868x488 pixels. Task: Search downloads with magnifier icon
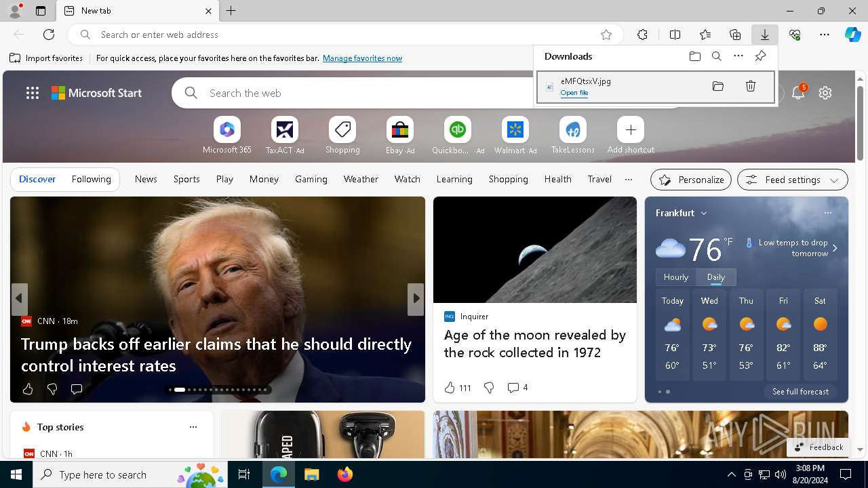pos(716,56)
